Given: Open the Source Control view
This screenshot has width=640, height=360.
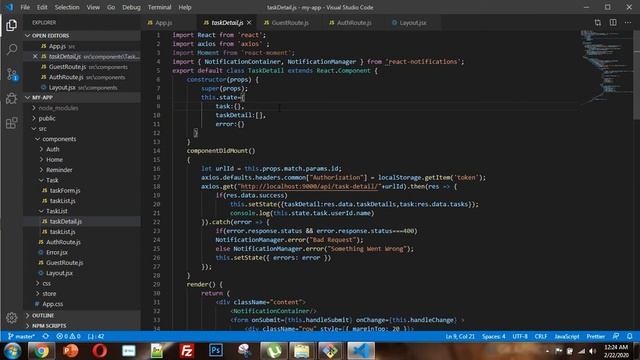Looking at the screenshot, I should pos(11,74).
